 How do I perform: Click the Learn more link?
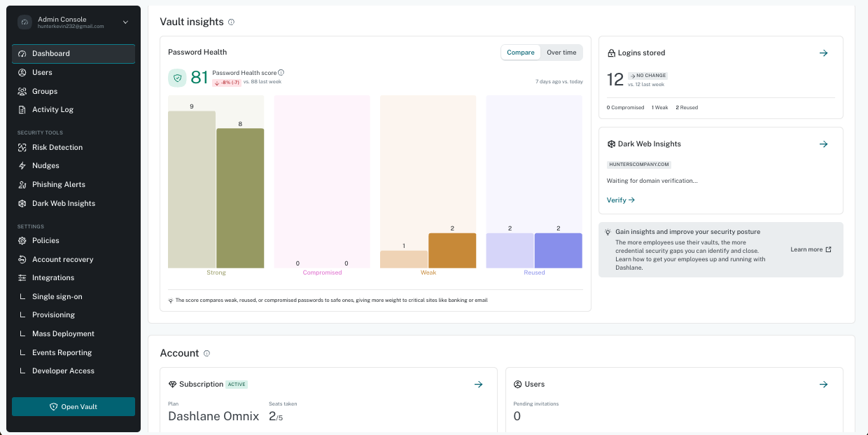click(x=811, y=249)
